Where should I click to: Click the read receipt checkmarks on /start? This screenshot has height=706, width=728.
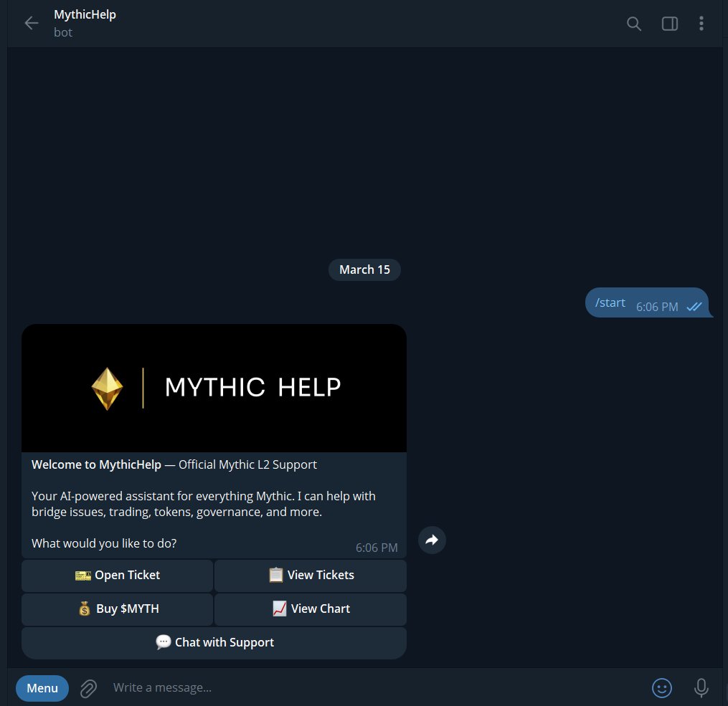(694, 306)
